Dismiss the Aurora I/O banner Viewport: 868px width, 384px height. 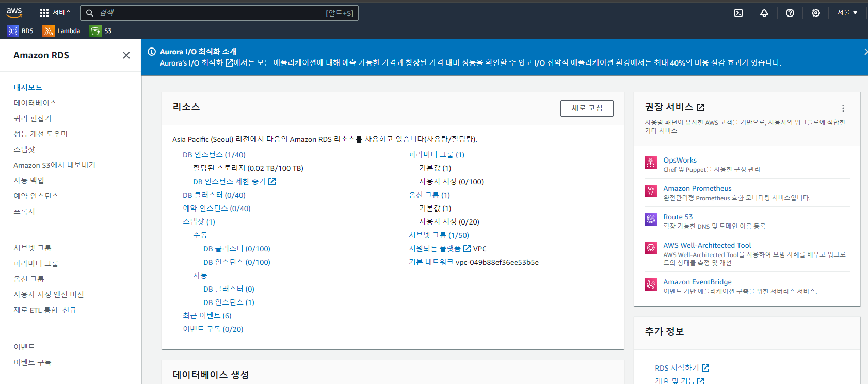coord(865,52)
